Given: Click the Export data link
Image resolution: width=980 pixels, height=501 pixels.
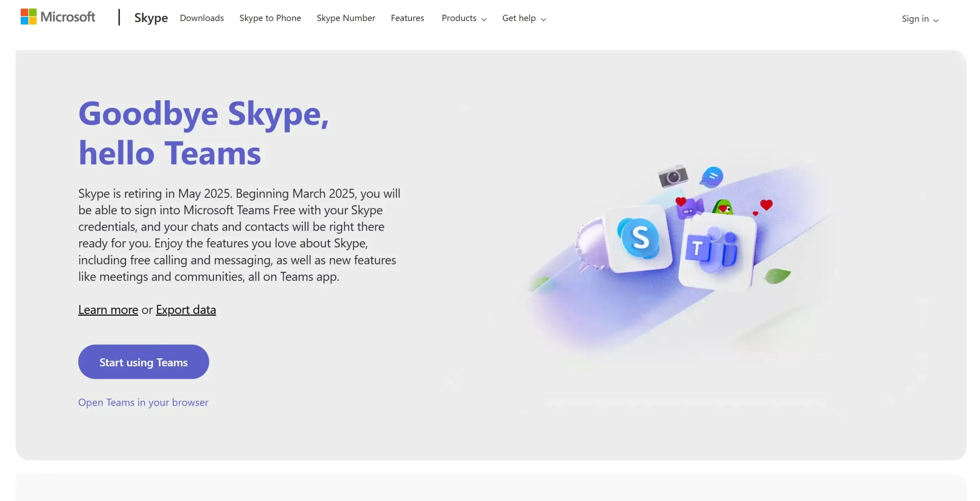Looking at the screenshot, I should tap(186, 309).
